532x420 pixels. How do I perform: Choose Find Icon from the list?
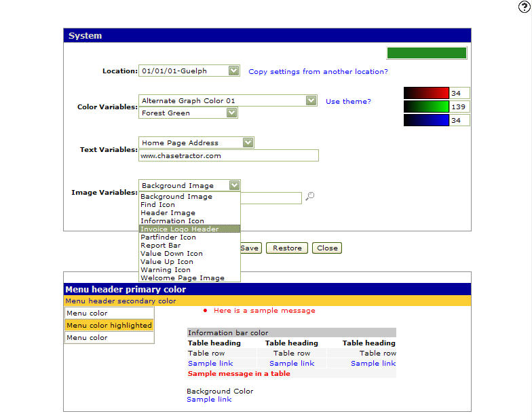pos(190,205)
